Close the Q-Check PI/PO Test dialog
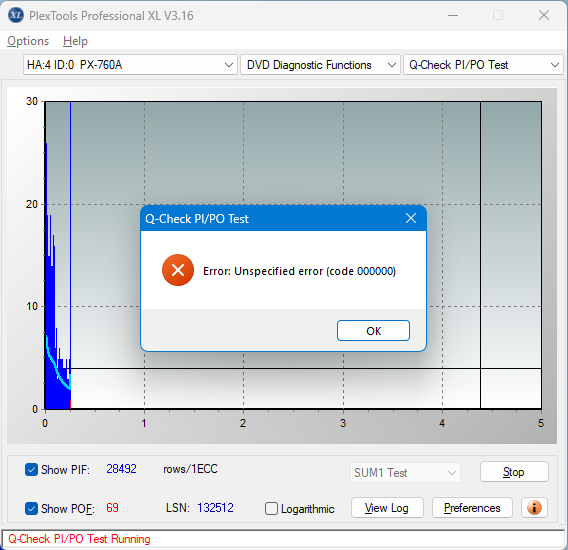Image resolution: width=568 pixels, height=550 pixels. (x=411, y=218)
